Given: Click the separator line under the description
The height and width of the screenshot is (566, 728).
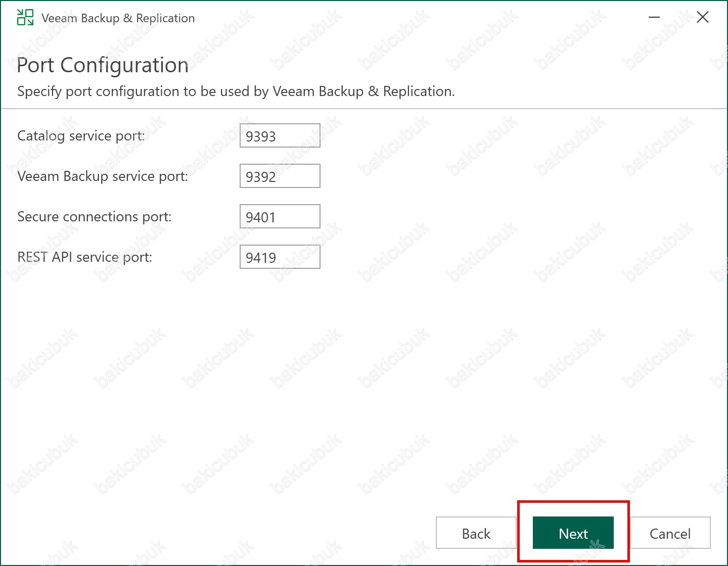Looking at the screenshot, I should point(364,109).
